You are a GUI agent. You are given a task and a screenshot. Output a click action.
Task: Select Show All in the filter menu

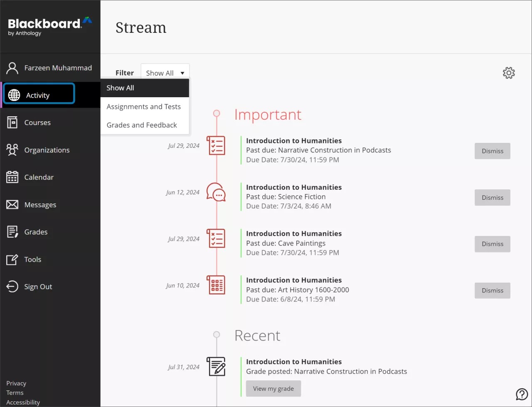(120, 88)
